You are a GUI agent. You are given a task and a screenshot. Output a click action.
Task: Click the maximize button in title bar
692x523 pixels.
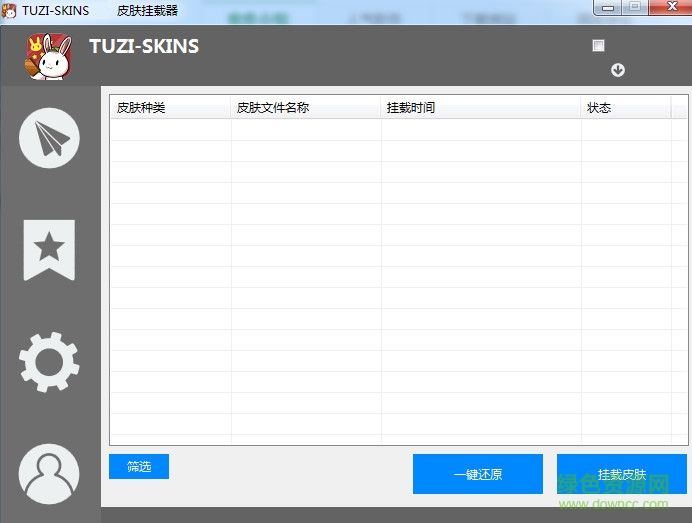634,8
